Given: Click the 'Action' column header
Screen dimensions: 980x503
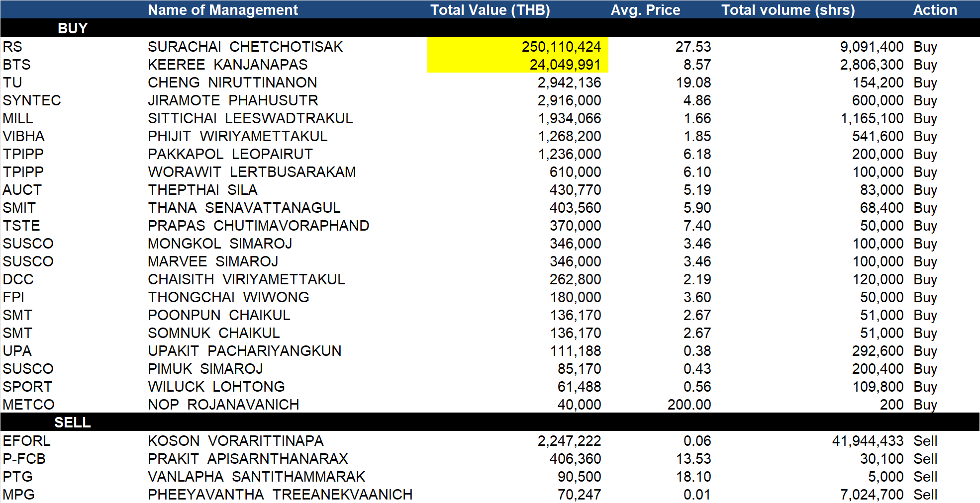Looking at the screenshot, I should click(x=935, y=10).
